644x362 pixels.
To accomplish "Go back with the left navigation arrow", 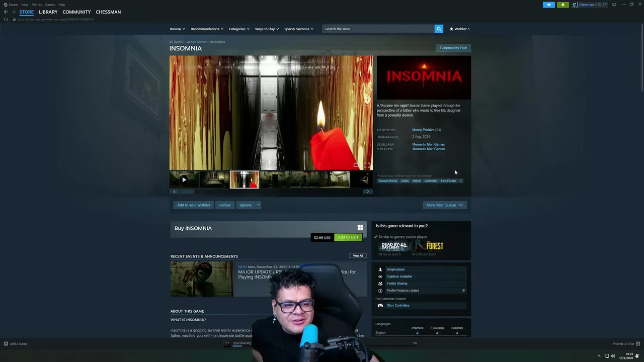I will pyautogui.click(x=6, y=12).
